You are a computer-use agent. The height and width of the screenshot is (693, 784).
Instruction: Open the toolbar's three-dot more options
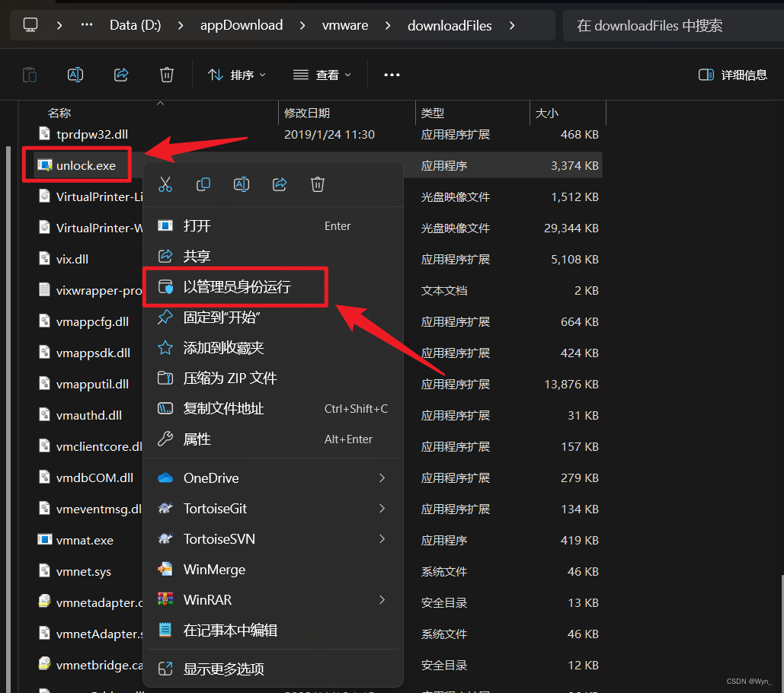[392, 75]
